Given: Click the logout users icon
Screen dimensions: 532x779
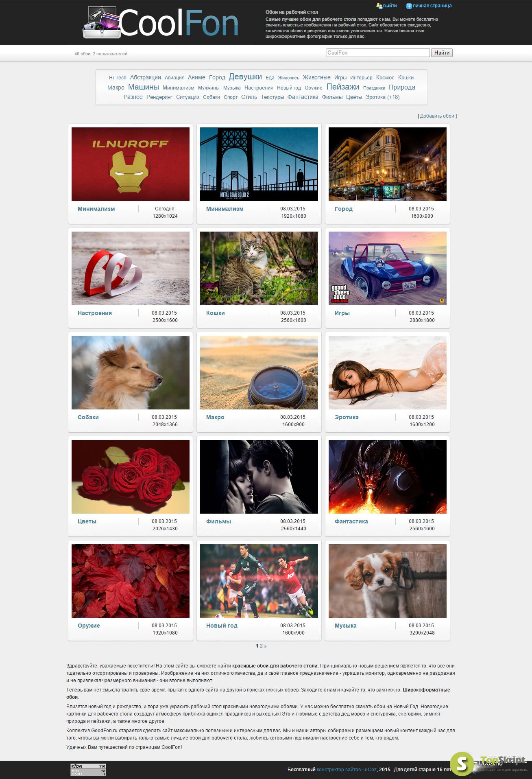Looking at the screenshot, I should point(379,6).
